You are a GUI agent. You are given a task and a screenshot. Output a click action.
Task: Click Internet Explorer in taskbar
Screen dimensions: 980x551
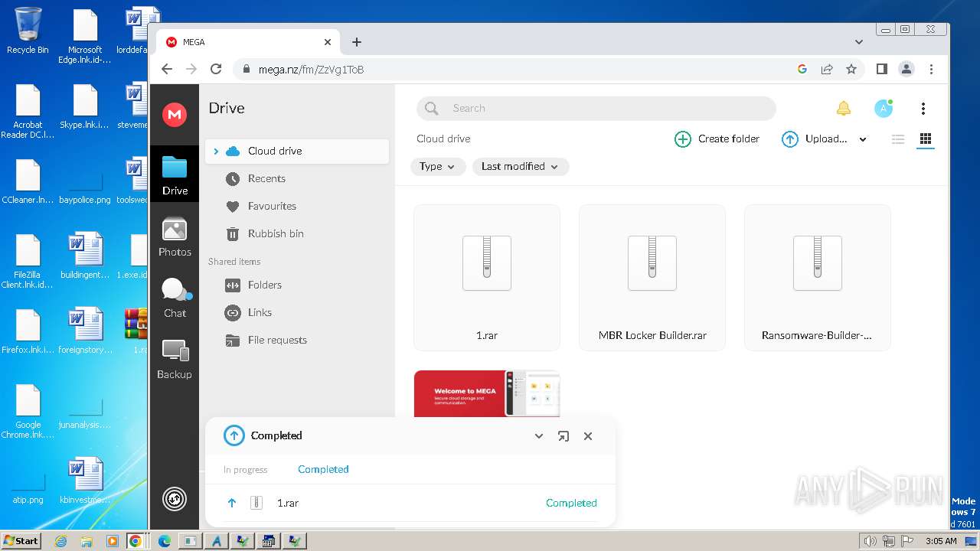coord(61,541)
